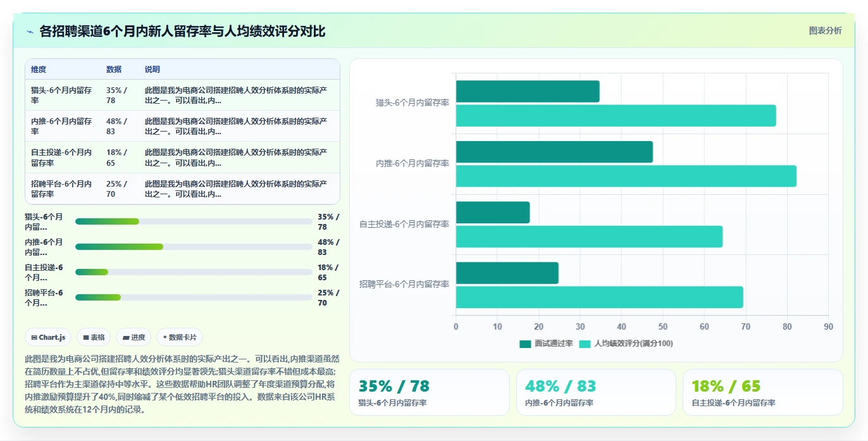The width and height of the screenshot is (868, 441).
Task: Click the light teal 招聘平台 performance bar
Action: click(x=600, y=297)
